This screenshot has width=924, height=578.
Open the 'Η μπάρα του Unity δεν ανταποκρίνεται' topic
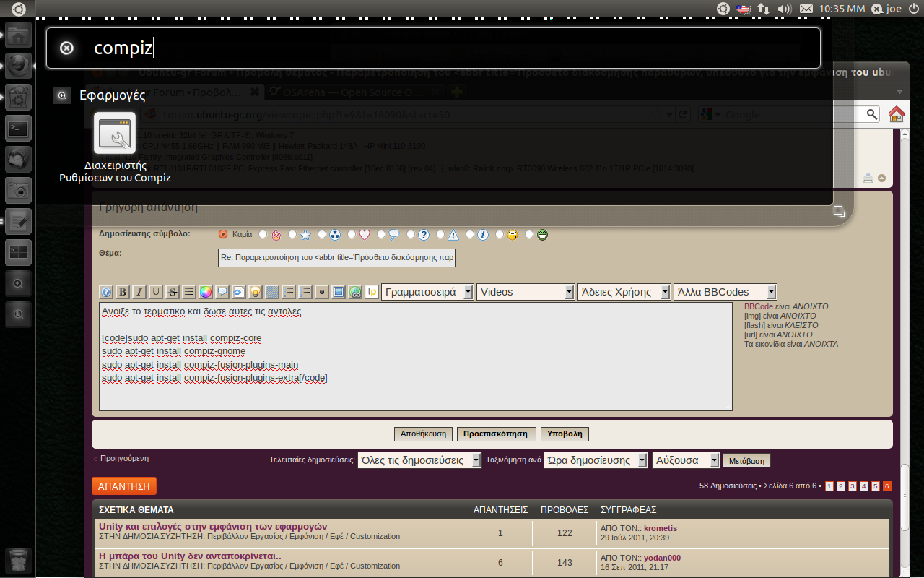190,556
